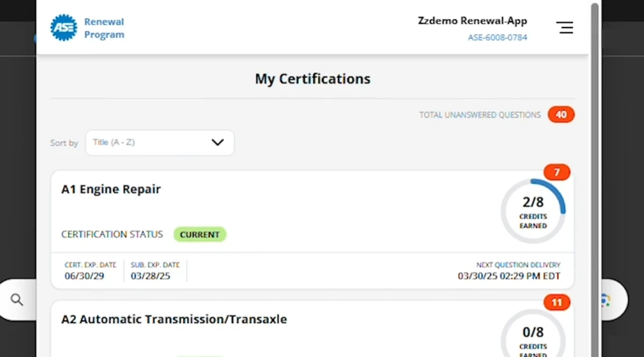The width and height of the screenshot is (644, 357).
Task: Open the A2 Automatic Transmission/Transaxle certification
Action: pos(174,319)
